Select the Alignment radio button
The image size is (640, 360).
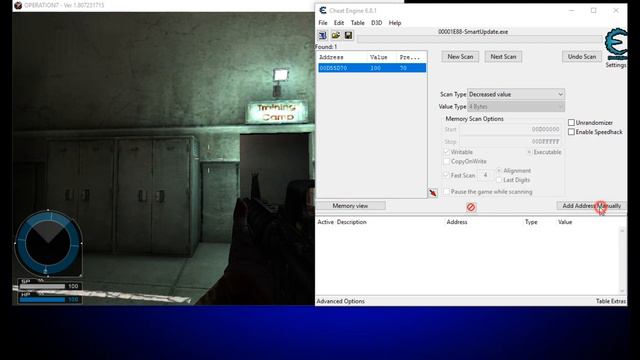(499, 171)
